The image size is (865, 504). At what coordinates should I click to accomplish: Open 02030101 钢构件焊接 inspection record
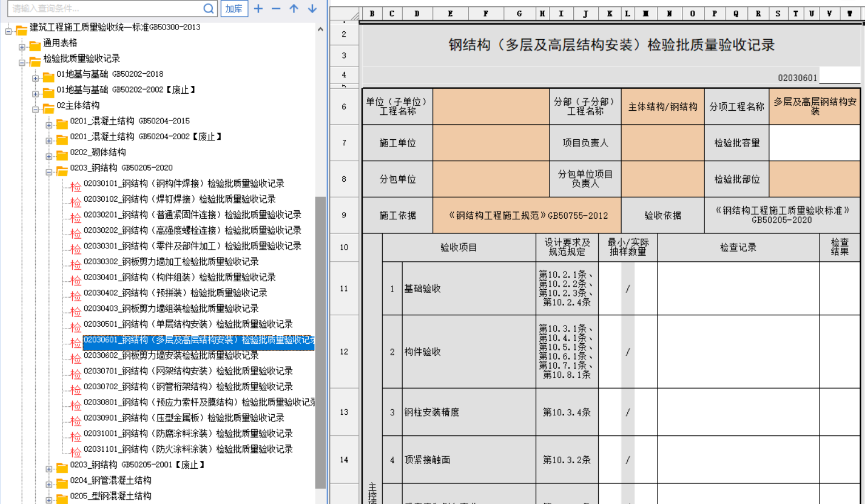183,184
